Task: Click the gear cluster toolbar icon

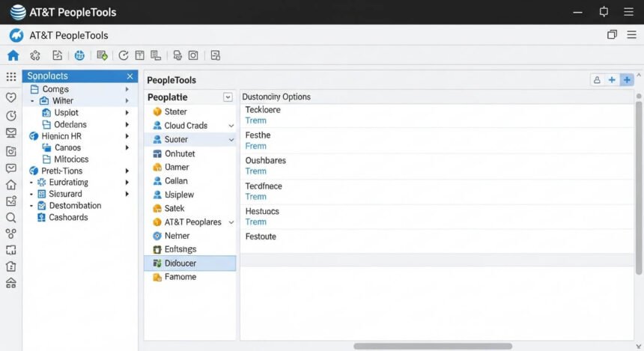Action: coord(35,55)
